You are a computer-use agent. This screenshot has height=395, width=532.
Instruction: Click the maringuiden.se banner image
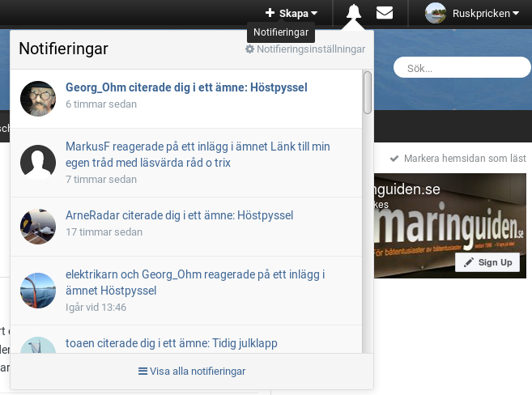pos(450,226)
